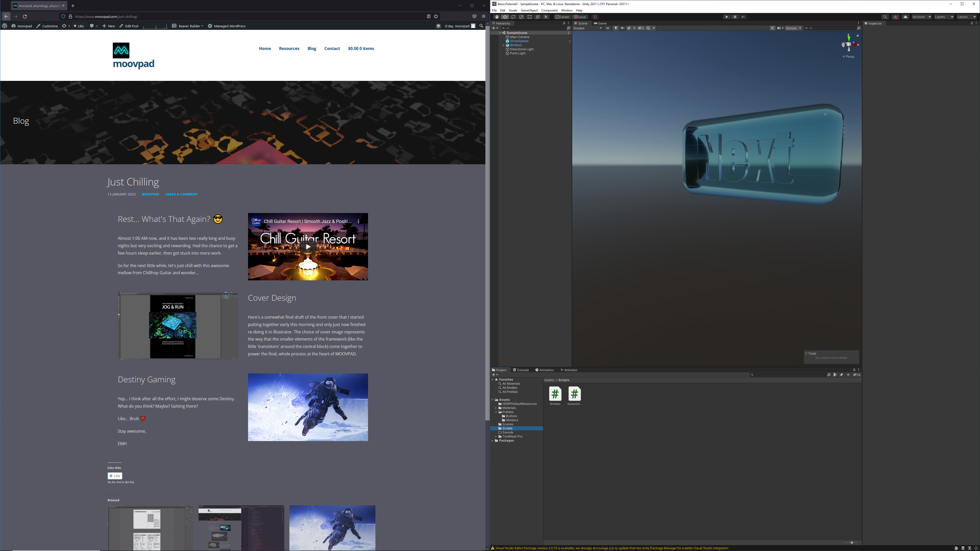Open Unity global search magnifier
Screen dimensions: 980x551
(885, 17)
